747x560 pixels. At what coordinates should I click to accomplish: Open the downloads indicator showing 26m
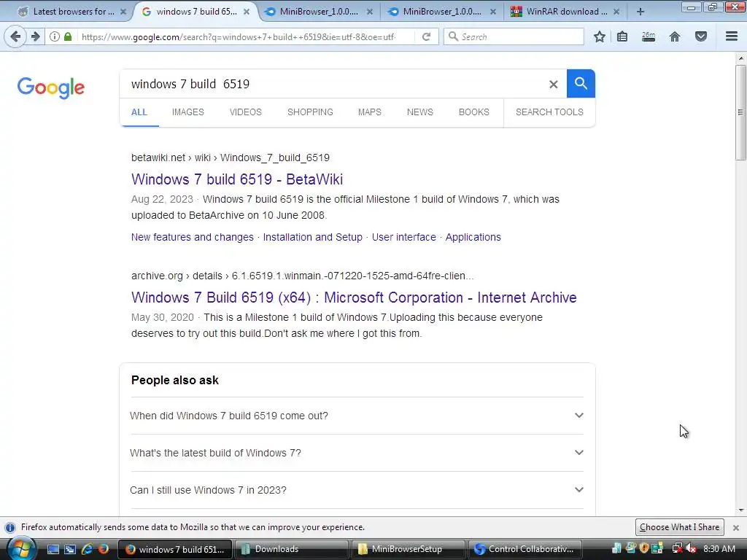click(x=649, y=36)
